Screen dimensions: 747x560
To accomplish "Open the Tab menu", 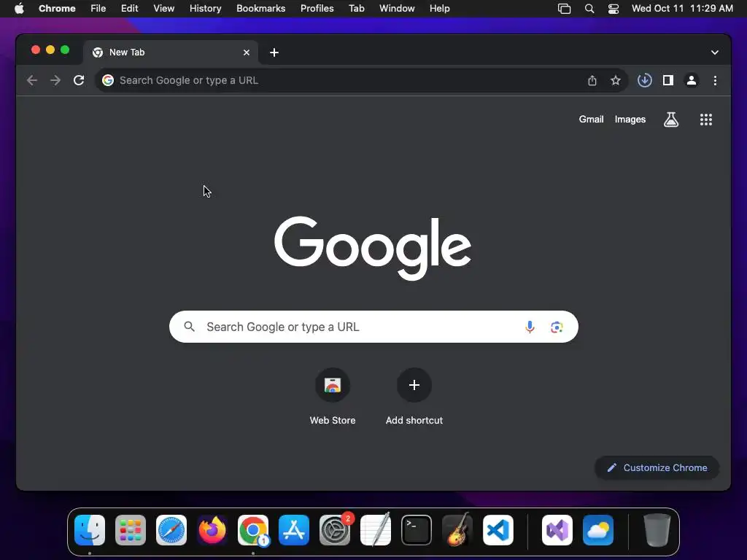I will [356, 9].
